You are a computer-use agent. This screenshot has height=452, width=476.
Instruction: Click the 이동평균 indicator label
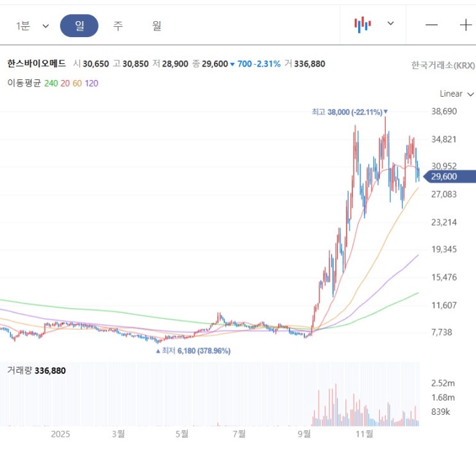[24, 83]
